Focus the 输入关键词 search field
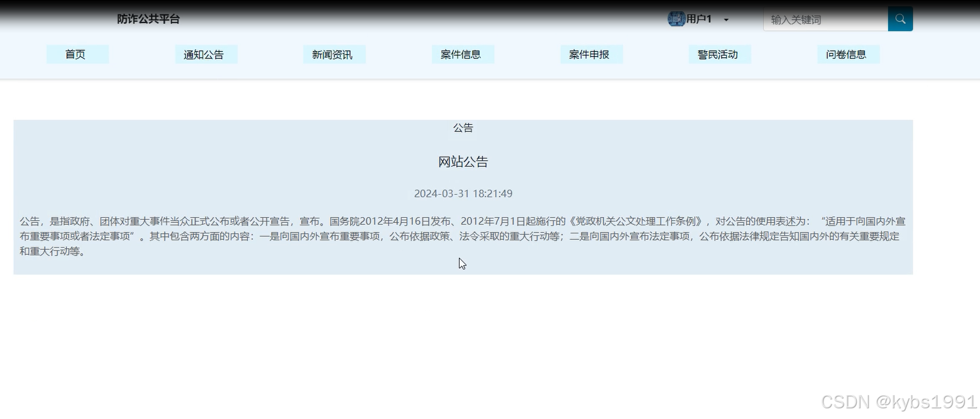Viewport: 980px width, 419px height. point(825,19)
